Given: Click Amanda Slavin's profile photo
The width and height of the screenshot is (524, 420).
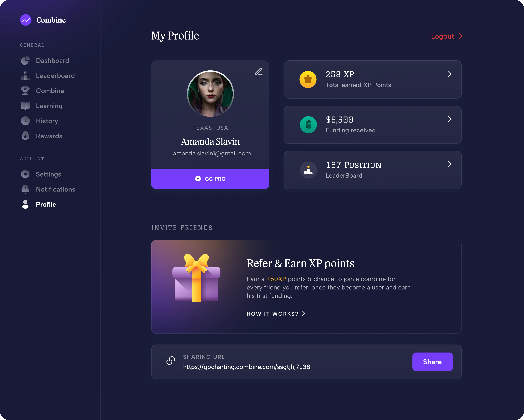Looking at the screenshot, I should click(211, 94).
